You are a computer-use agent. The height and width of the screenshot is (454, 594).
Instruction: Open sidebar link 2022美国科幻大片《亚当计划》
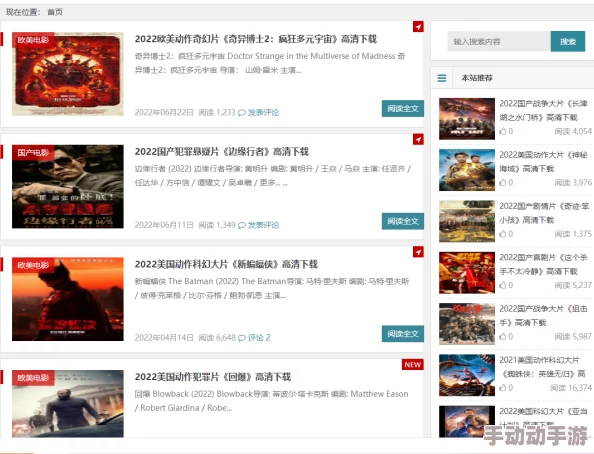pos(544,417)
